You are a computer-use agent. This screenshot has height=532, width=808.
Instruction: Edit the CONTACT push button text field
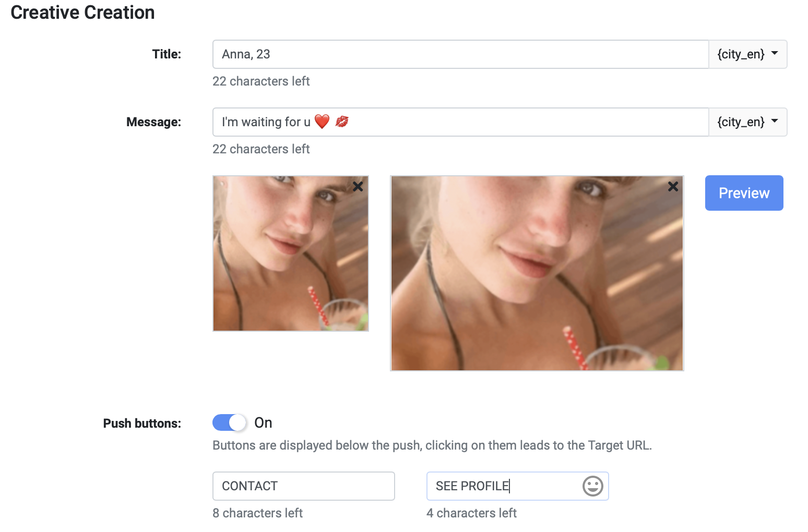tap(303, 486)
